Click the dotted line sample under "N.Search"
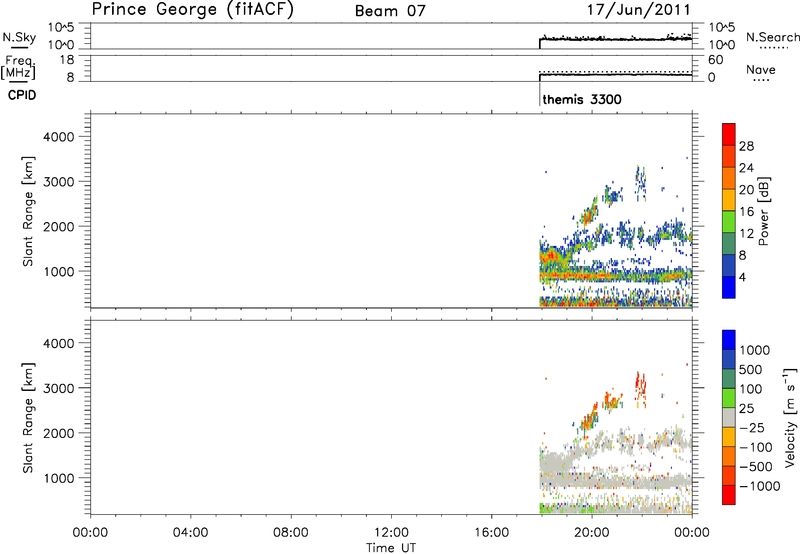This screenshot has width=800, height=554. coord(774,48)
